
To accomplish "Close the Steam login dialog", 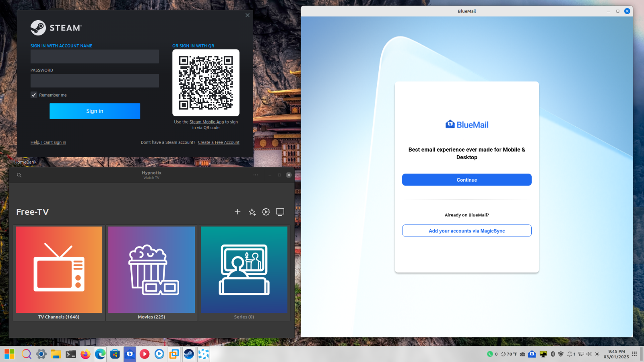I will 248,15.
